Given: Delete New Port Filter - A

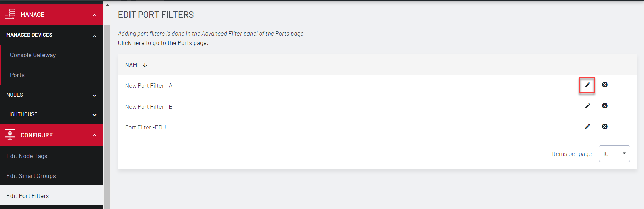Looking at the screenshot, I should pyautogui.click(x=604, y=85).
